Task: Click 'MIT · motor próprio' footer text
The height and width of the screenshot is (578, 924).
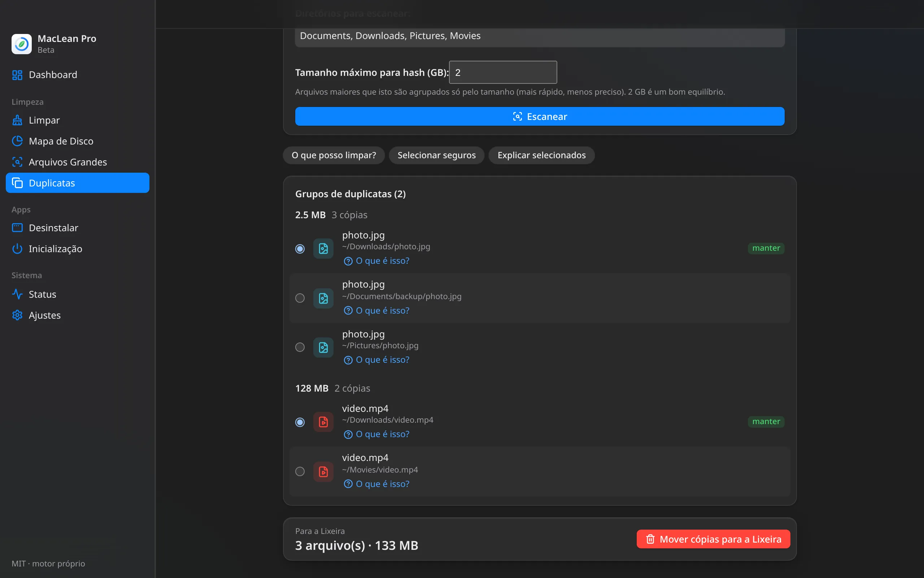Action: 48,564
